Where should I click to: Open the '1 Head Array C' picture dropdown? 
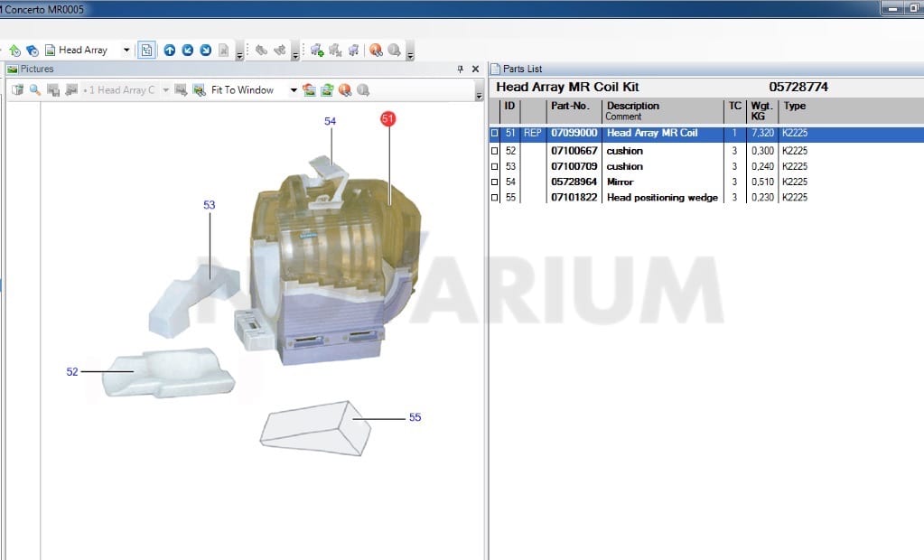pyautogui.click(x=165, y=90)
